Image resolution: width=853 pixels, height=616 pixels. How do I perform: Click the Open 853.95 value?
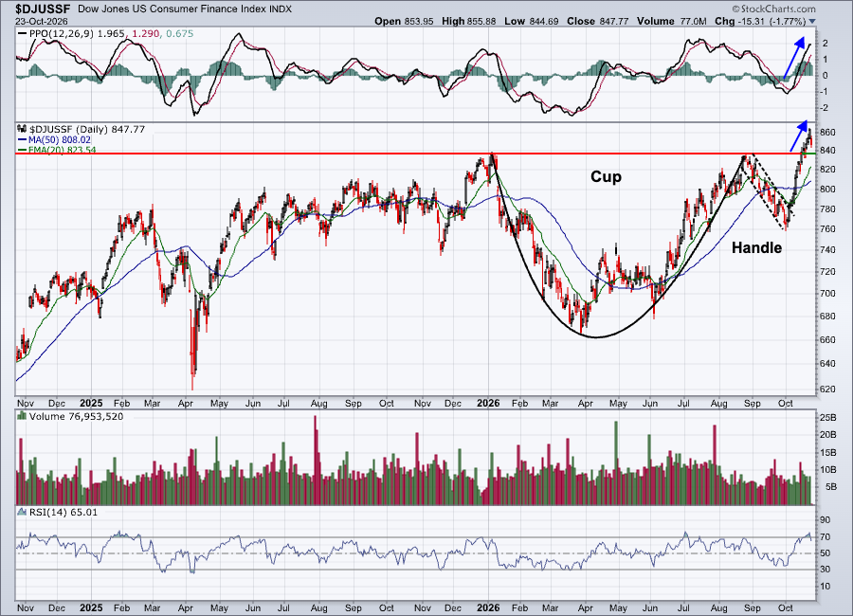tap(404, 21)
